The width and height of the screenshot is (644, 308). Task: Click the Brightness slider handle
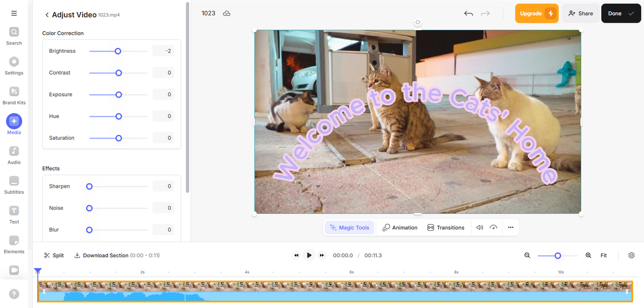[x=118, y=51]
